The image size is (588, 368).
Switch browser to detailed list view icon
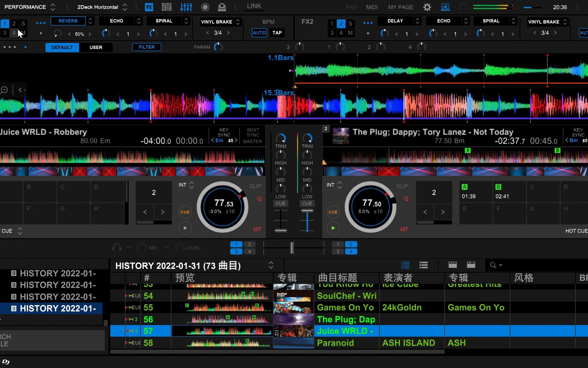pos(405,265)
